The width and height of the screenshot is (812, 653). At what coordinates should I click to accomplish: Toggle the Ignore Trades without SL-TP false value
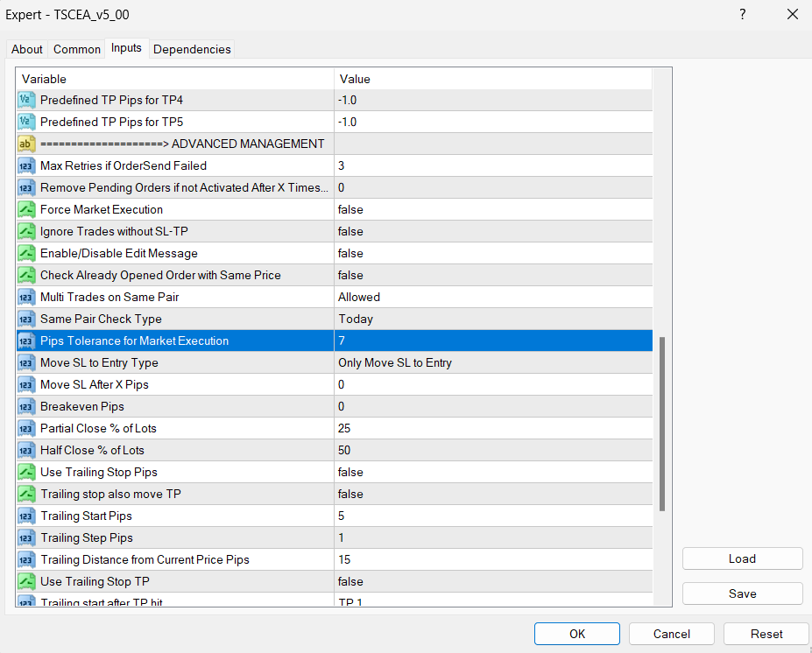[350, 231]
